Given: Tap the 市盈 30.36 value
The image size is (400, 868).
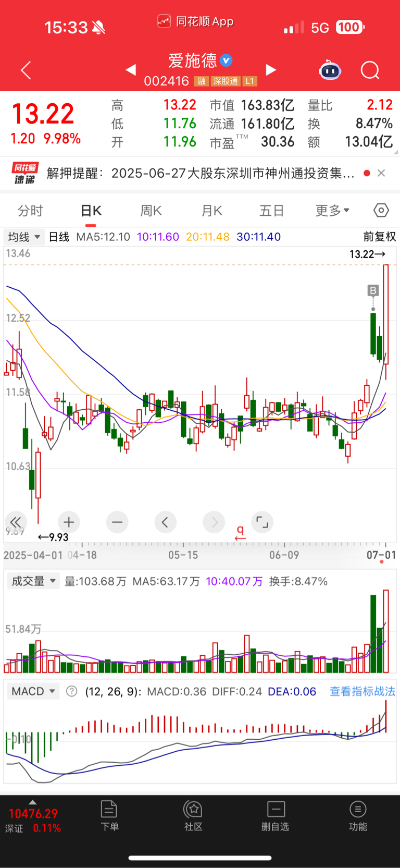Looking at the screenshot, I should (x=252, y=142).
